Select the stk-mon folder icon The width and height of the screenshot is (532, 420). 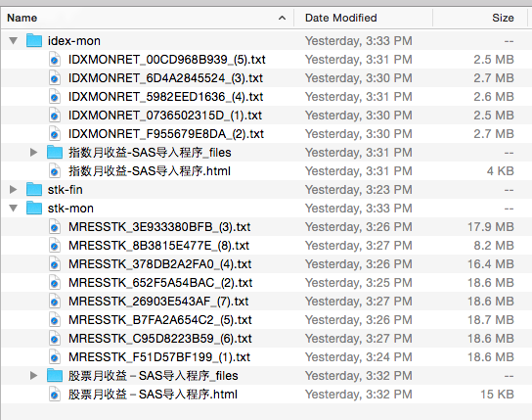[34, 208]
